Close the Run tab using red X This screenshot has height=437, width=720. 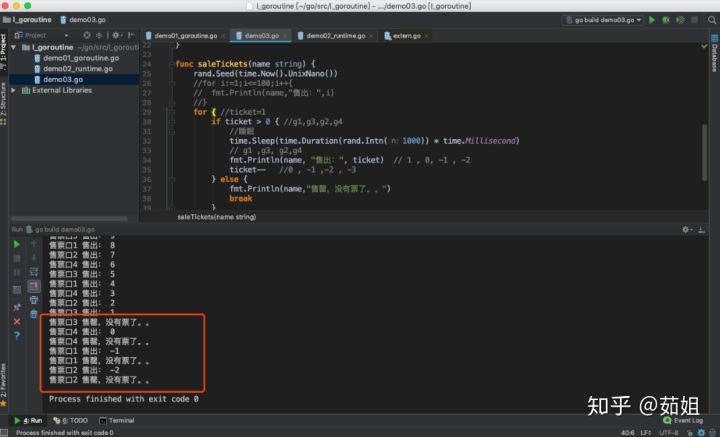point(17,321)
